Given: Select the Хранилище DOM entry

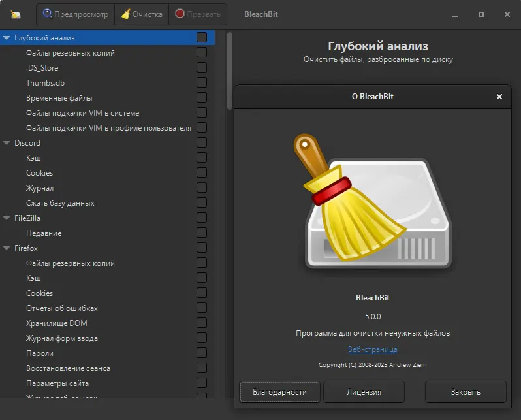Looking at the screenshot, I should pos(56,323).
